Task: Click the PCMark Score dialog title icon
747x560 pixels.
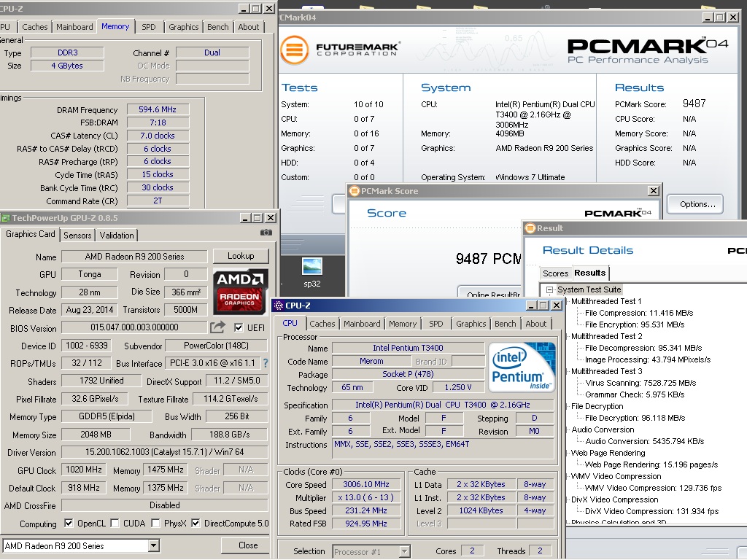Action: (x=354, y=191)
